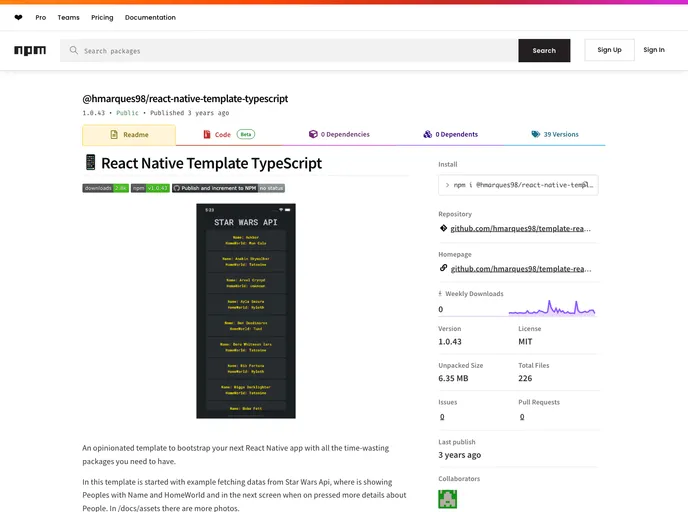Click the 'Collaborators' label
Screen dimensions: 688x512
pos(459,479)
